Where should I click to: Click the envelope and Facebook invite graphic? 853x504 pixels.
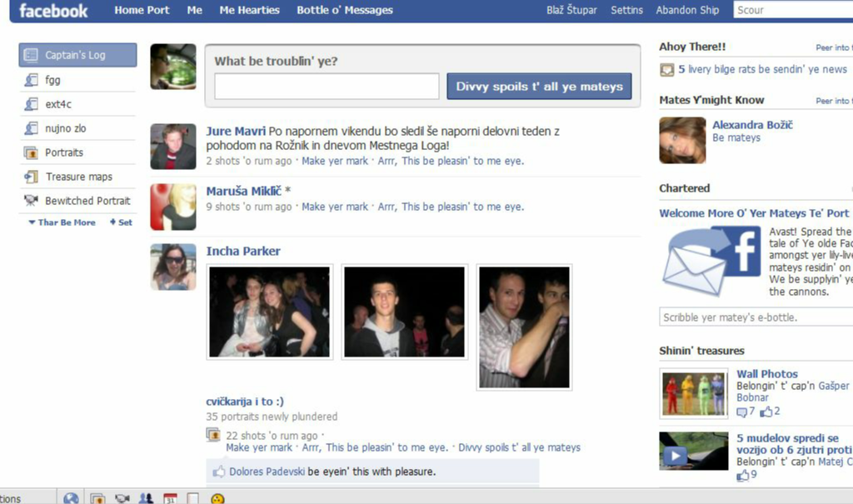[711, 262]
